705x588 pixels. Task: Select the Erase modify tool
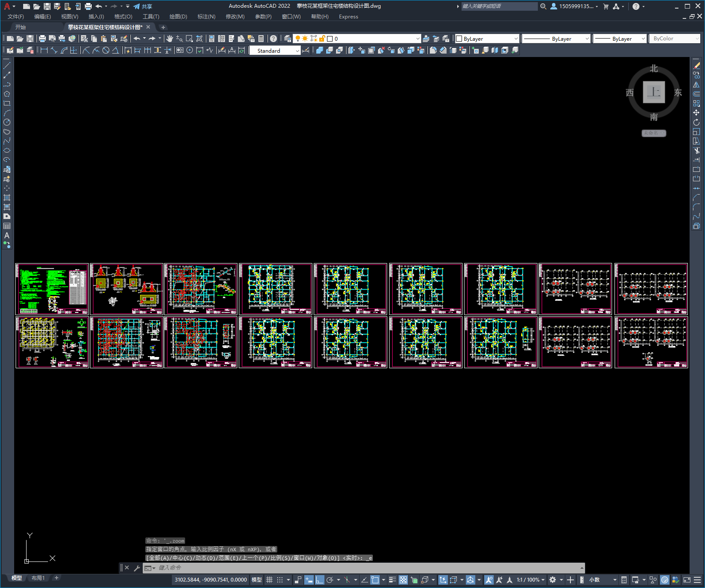click(696, 66)
